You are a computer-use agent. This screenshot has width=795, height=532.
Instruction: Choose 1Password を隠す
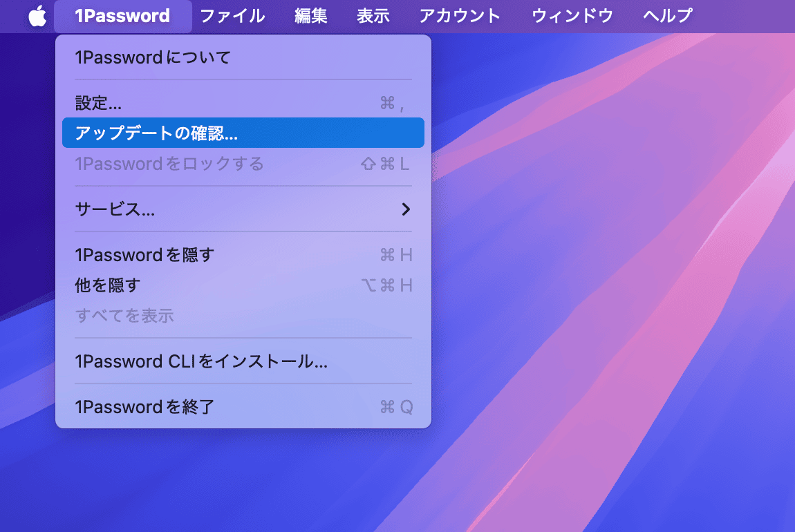point(243,254)
